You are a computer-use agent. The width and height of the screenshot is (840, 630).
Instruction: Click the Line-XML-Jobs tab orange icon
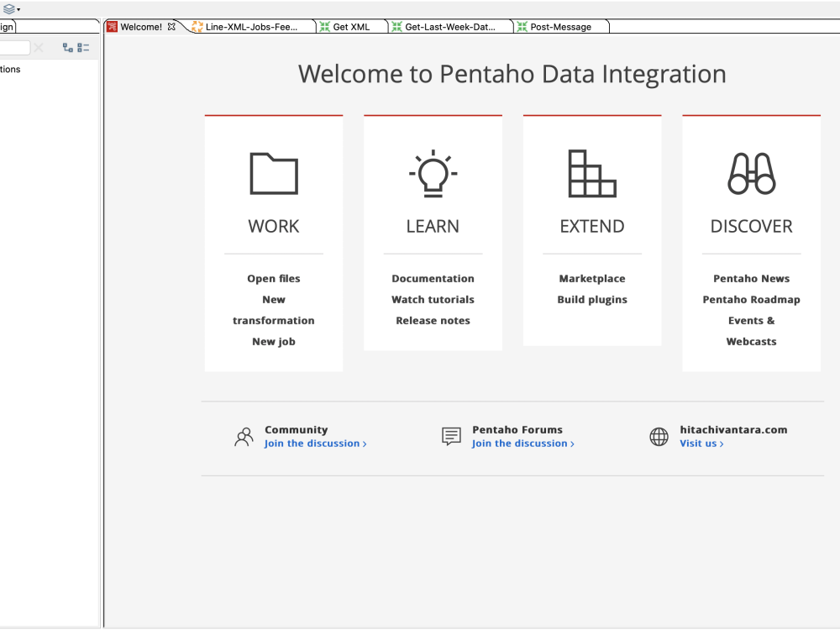(197, 27)
